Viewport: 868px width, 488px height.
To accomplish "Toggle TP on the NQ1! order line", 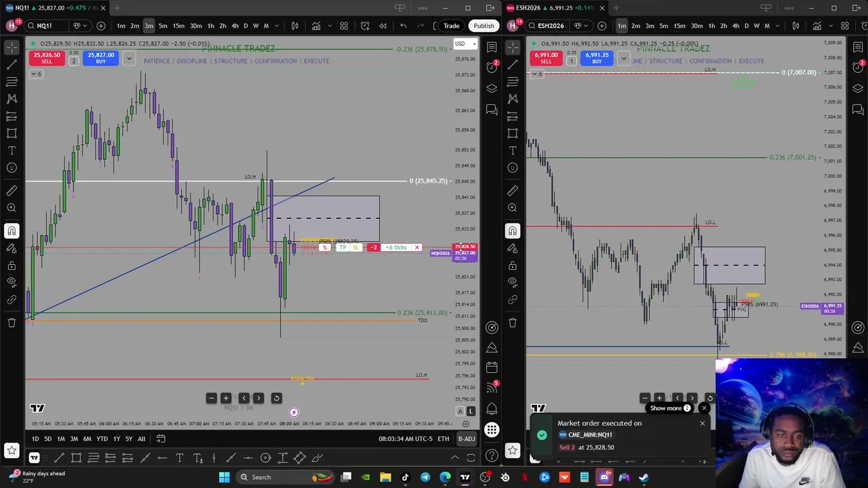I will point(343,248).
